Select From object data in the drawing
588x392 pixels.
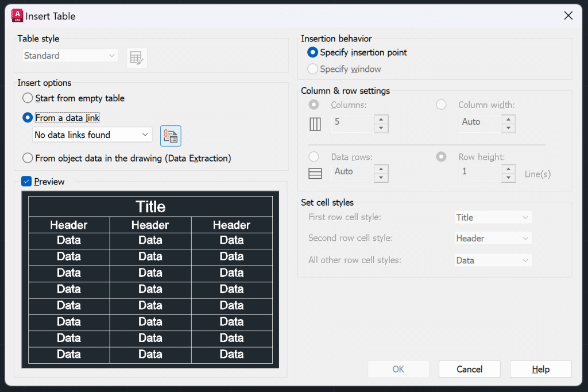[x=27, y=159]
